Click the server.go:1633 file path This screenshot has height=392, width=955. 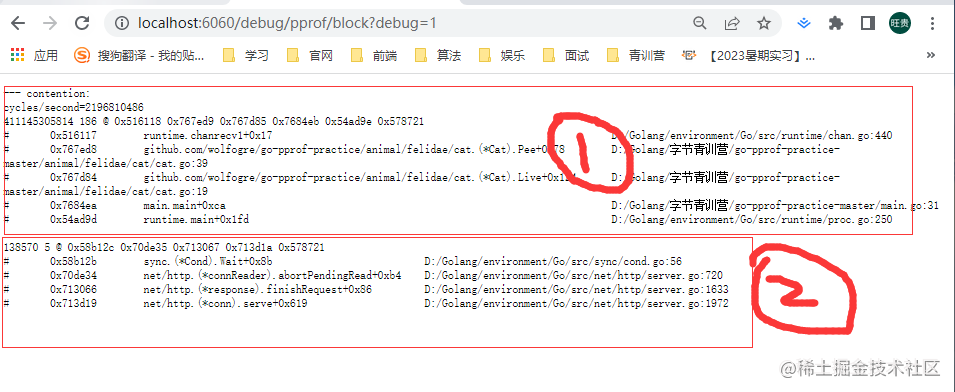pyautogui.click(x=576, y=290)
